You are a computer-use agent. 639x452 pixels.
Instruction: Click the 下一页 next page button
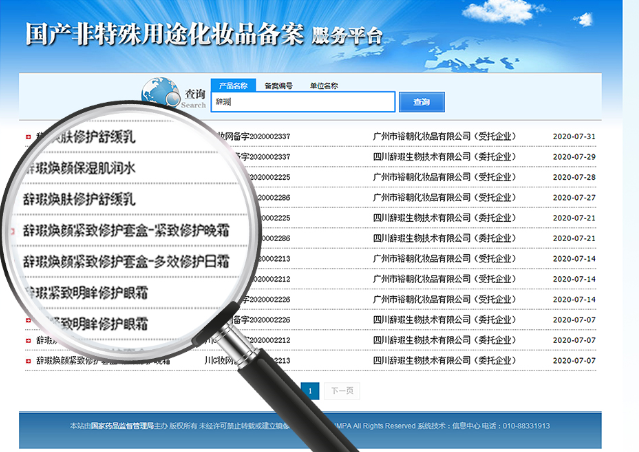point(342,391)
